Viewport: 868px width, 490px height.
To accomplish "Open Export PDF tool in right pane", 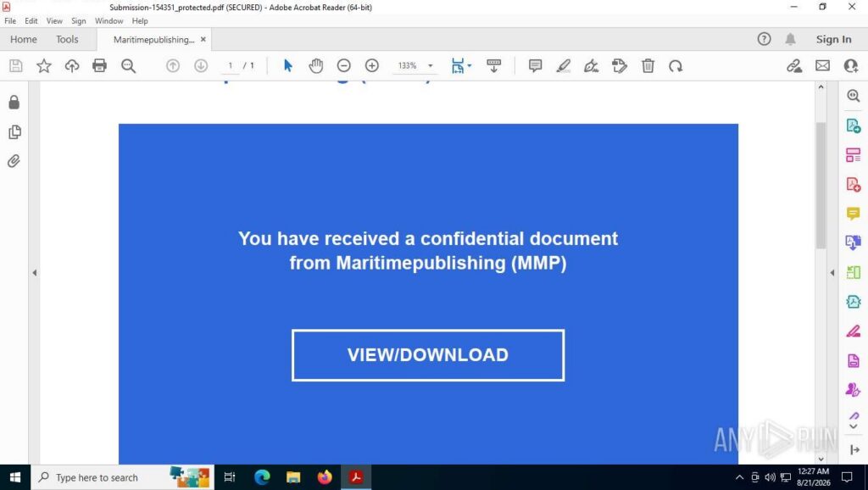I will click(853, 125).
